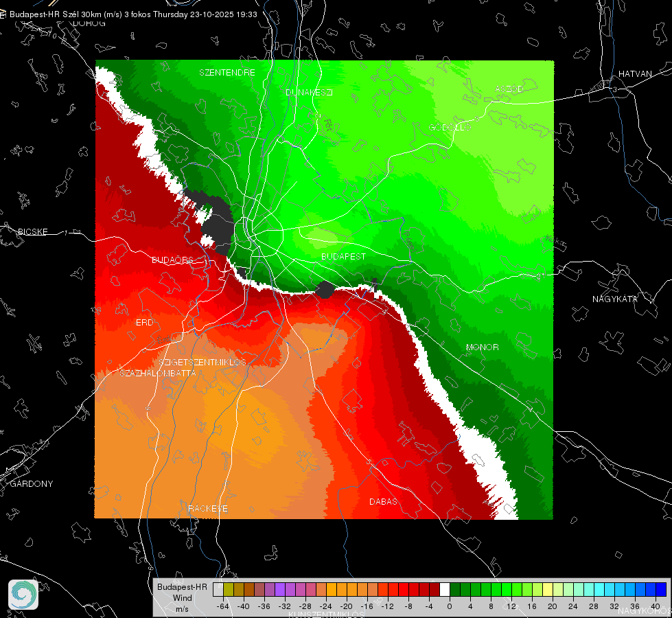
Task: Click the DOROG city label
Action: click(x=89, y=23)
